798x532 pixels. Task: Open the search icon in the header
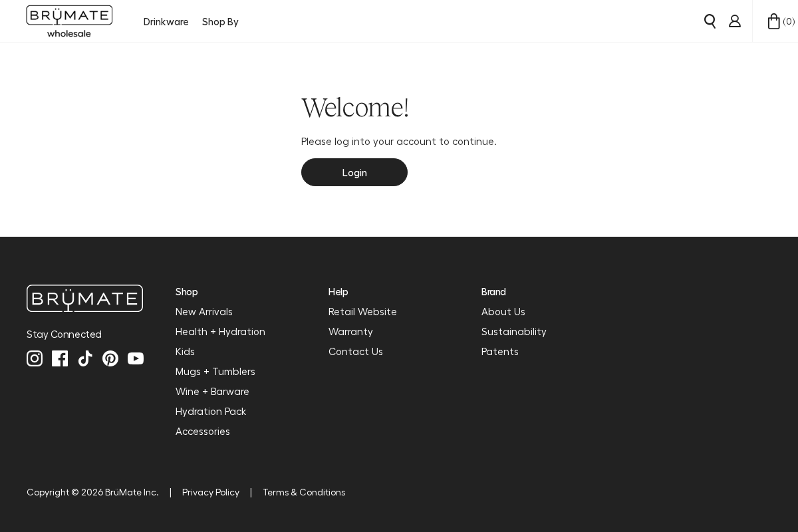710,21
